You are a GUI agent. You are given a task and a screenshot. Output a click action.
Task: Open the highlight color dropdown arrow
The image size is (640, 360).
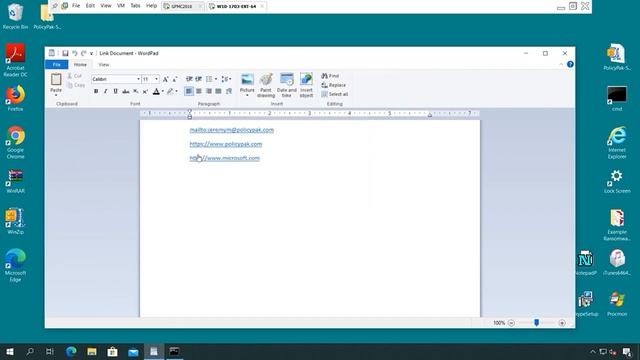(176, 91)
